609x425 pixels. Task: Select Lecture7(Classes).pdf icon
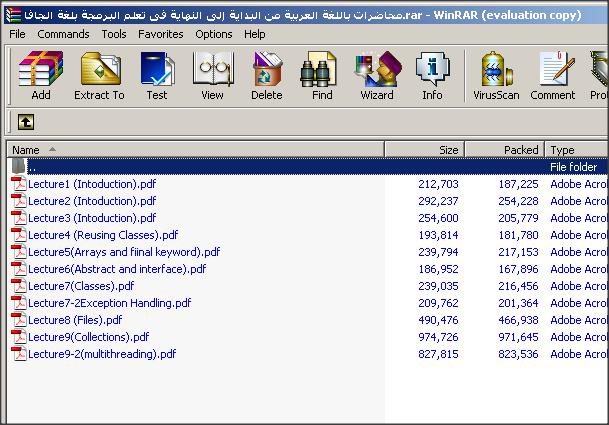(x=19, y=286)
